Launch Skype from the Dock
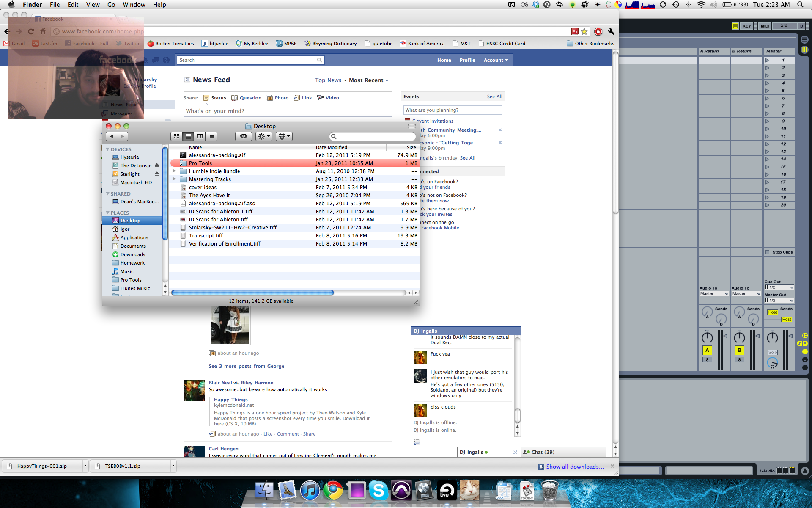This screenshot has height=508, width=812. pos(378,491)
